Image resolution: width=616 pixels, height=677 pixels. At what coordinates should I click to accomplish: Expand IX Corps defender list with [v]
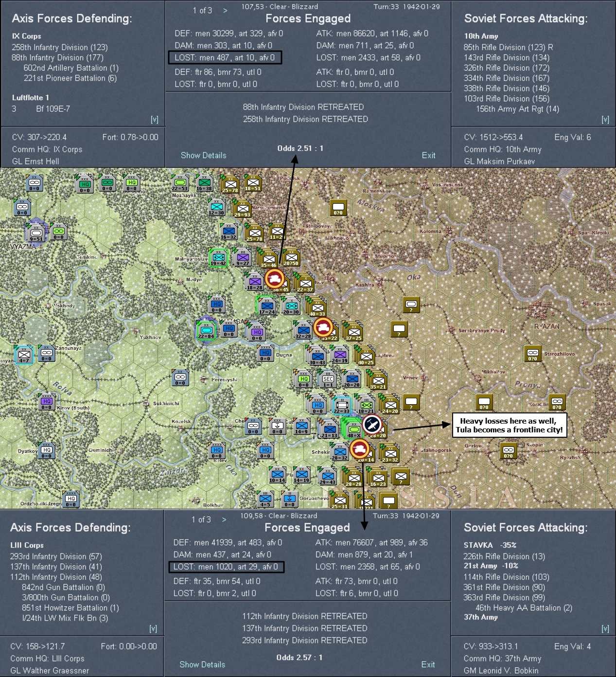[155, 119]
